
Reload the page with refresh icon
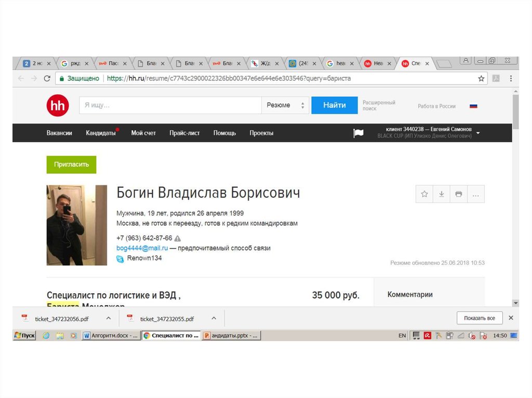point(47,78)
